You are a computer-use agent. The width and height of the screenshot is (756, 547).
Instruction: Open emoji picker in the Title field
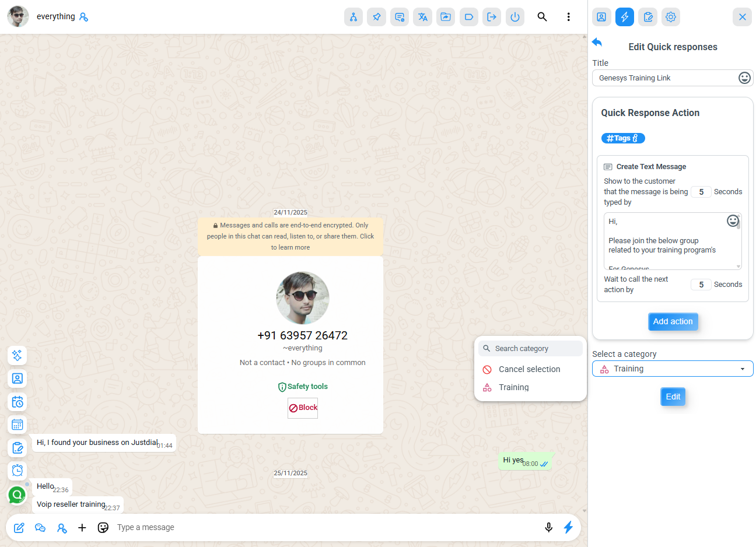744,78
